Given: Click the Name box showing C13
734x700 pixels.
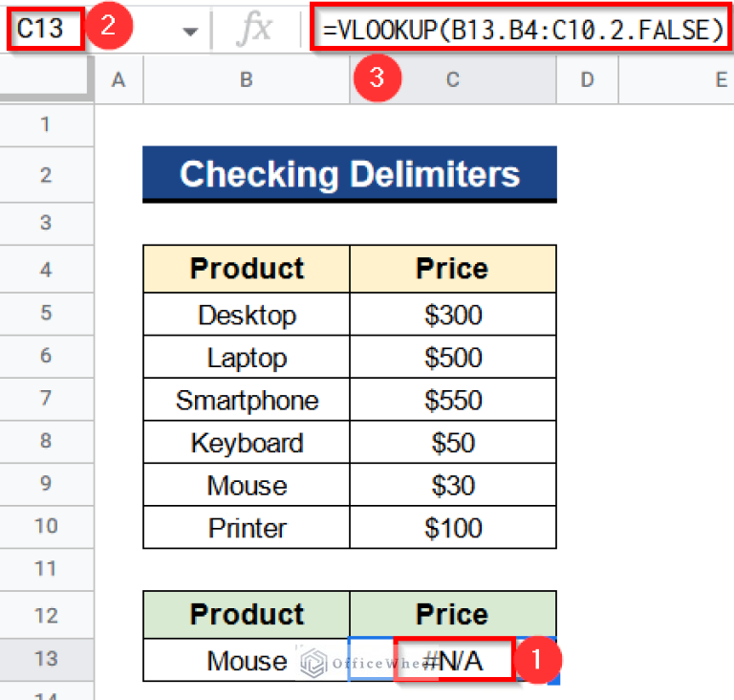Looking at the screenshot, I should point(43,30).
